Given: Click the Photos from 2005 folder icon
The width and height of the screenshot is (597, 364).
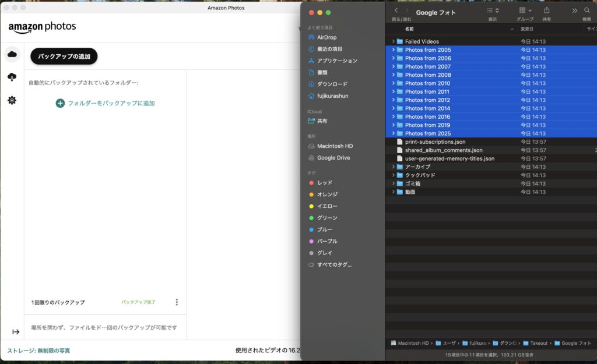Looking at the screenshot, I should (x=400, y=50).
